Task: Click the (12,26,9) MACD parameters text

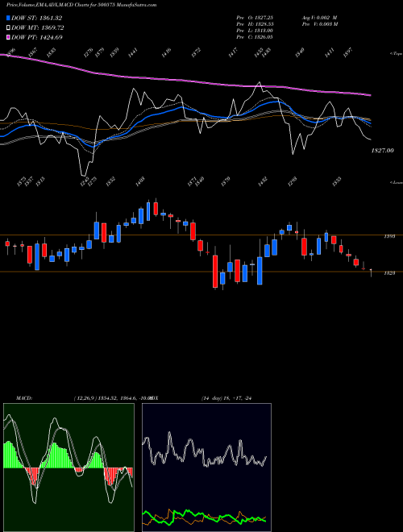Action: 112,398
